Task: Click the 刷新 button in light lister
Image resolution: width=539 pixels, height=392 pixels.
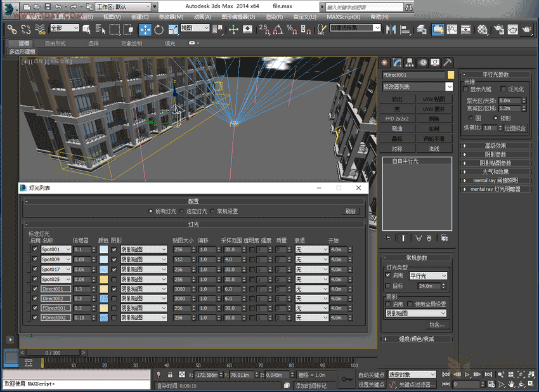Action: [350, 211]
